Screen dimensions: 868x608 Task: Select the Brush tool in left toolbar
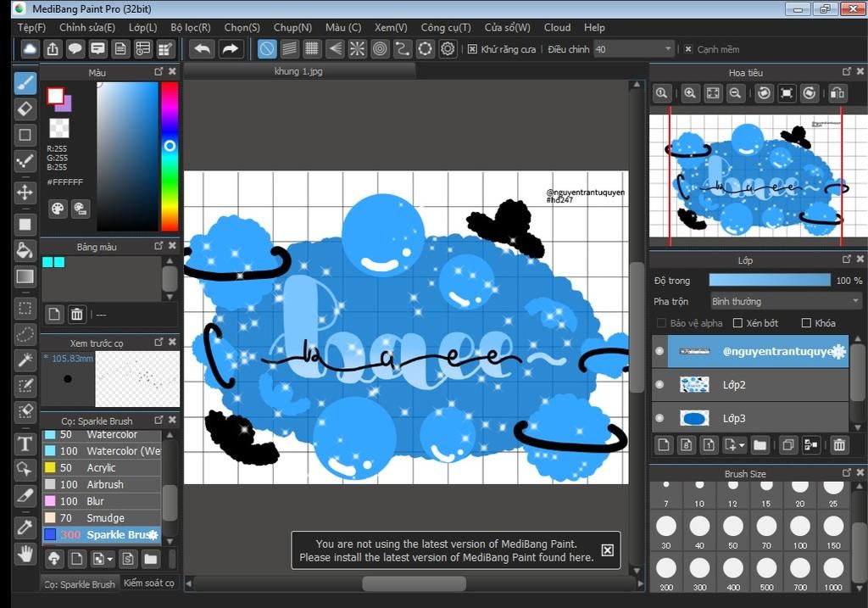tap(25, 84)
